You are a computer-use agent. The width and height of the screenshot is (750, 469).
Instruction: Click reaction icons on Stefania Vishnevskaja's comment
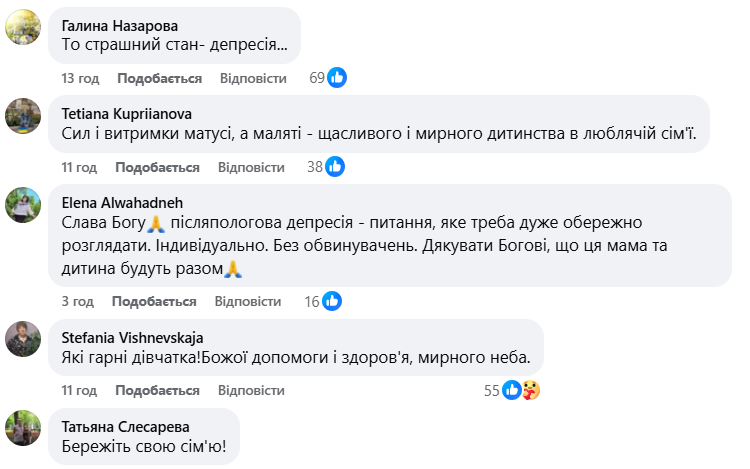point(521,390)
